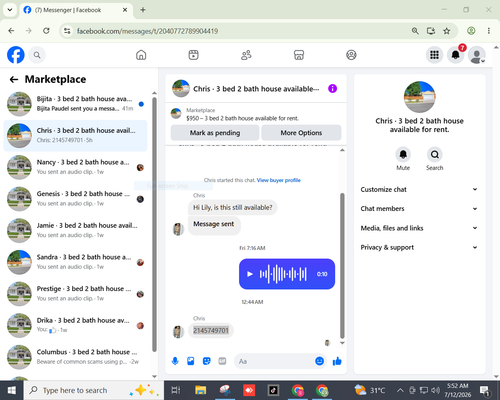500x400 pixels.
Task: Open Sandra conversation in the list
Action: click(76, 262)
